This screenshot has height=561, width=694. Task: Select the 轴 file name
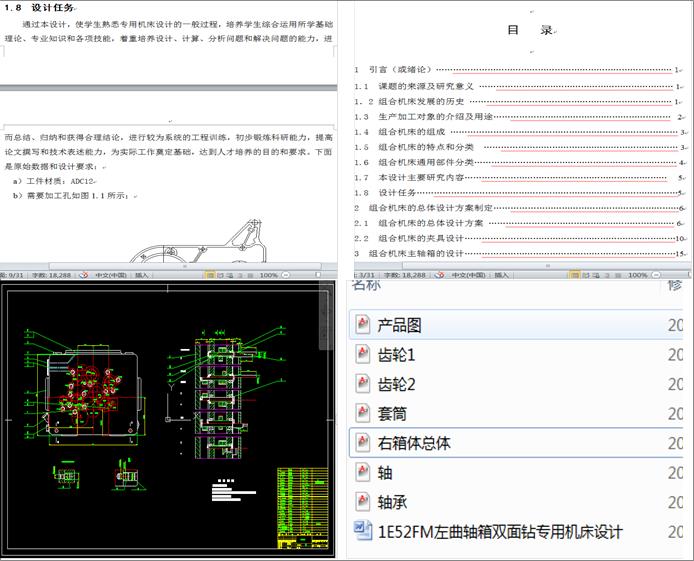(385, 473)
